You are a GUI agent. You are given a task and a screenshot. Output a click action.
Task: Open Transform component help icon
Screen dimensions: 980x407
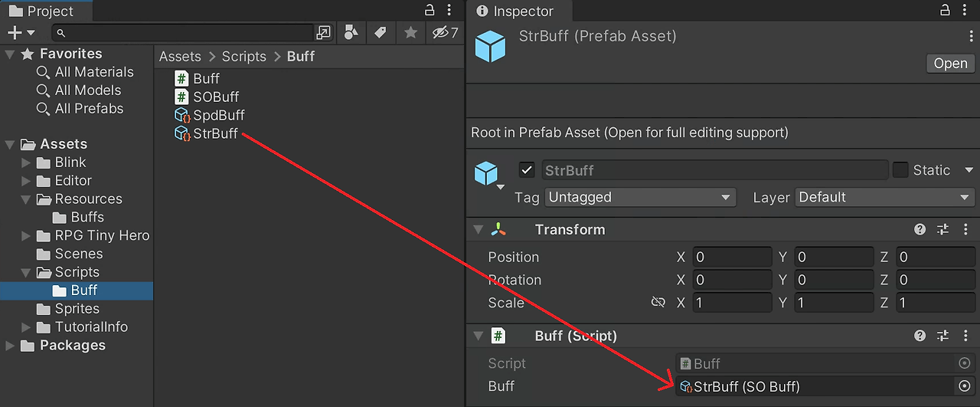(920, 229)
